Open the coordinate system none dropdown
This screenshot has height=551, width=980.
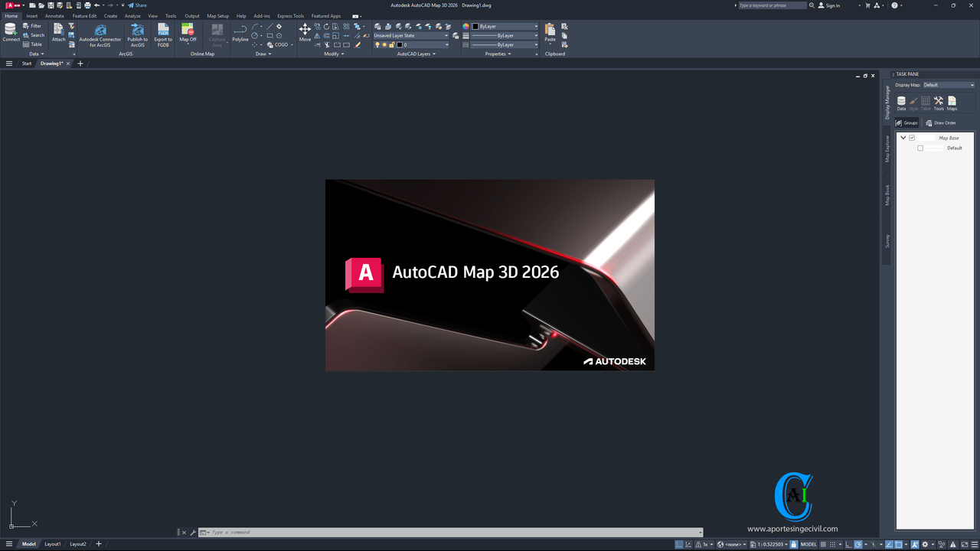(x=731, y=544)
